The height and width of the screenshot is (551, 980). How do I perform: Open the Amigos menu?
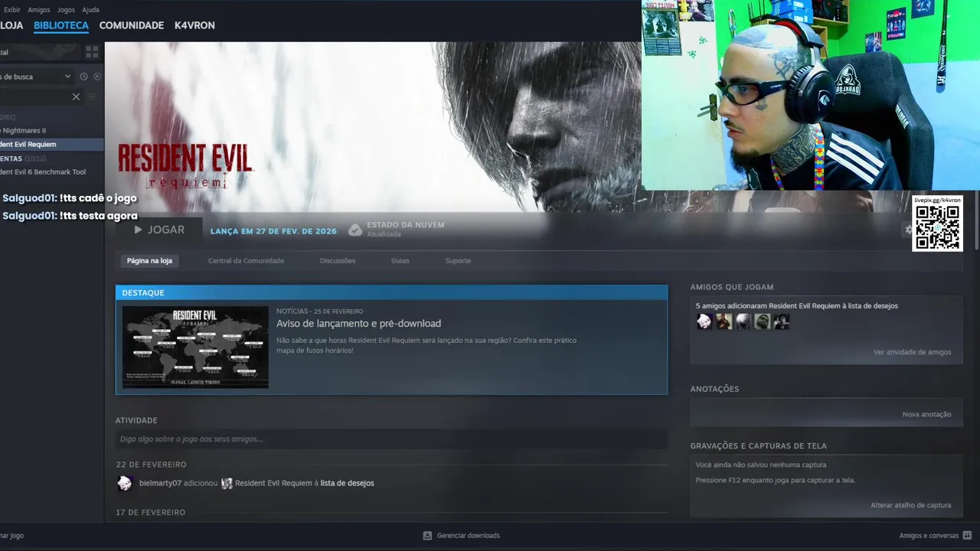coord(39,10)
